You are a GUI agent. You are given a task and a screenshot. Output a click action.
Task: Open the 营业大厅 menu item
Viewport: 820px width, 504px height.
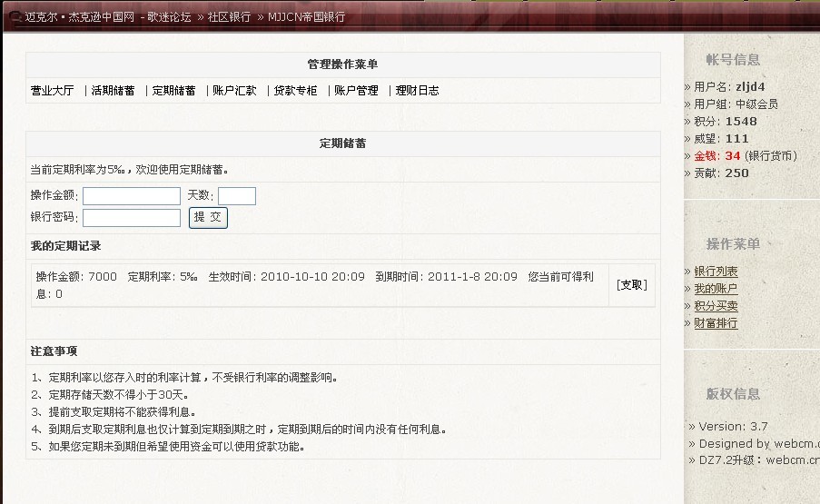53,91
